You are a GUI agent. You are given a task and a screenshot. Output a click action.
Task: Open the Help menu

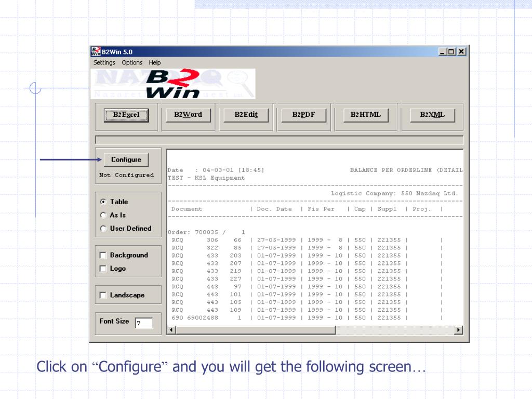coord(155,63)
